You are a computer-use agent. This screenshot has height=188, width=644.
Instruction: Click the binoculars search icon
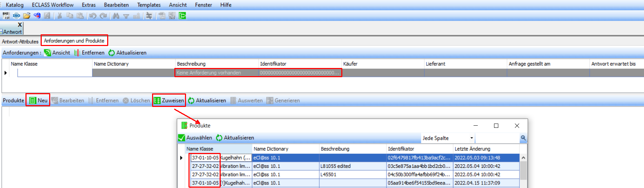point(116,16)
